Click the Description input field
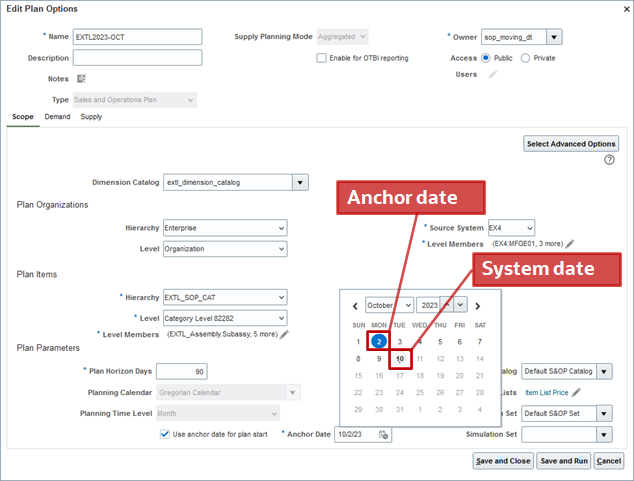 point(137,58)
